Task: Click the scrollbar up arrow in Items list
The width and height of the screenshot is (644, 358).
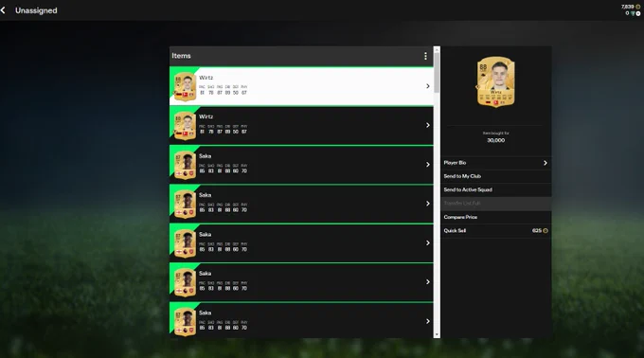Action: (x=437, y=49)
